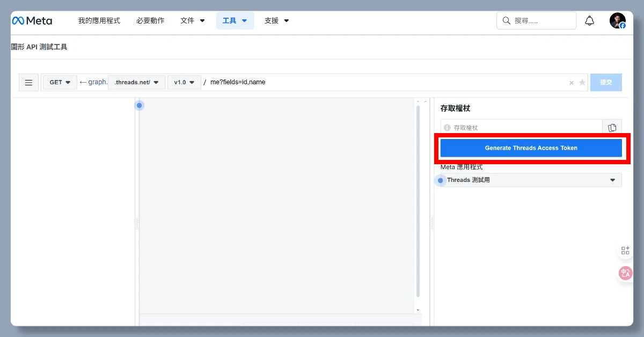Toggle the hamburger sidebar menu

(x=28, y=83)
